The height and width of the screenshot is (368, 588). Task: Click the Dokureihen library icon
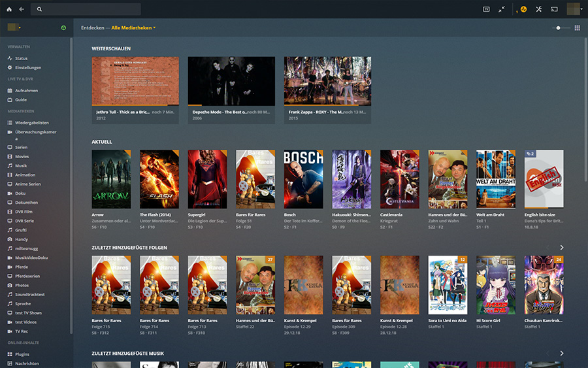10,203
